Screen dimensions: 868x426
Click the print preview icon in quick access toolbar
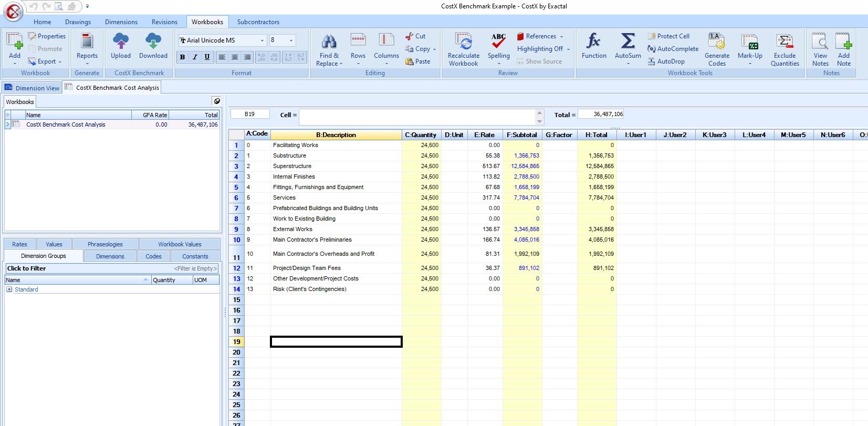[x=59, y=6]
